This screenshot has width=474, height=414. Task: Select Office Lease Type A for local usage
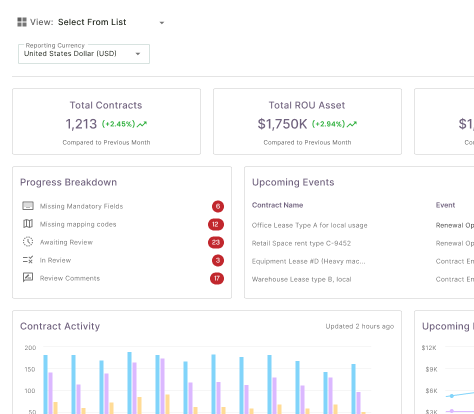click(309, 225)
